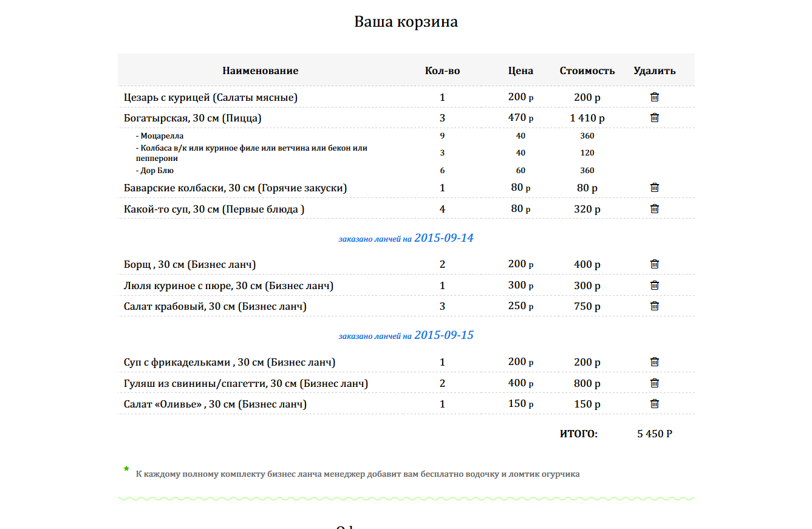This screenshot has height=529, width=812.
Task: Delete Цезарь с курицей from cart
Action: pyautogui.click(x=655, y=97)
